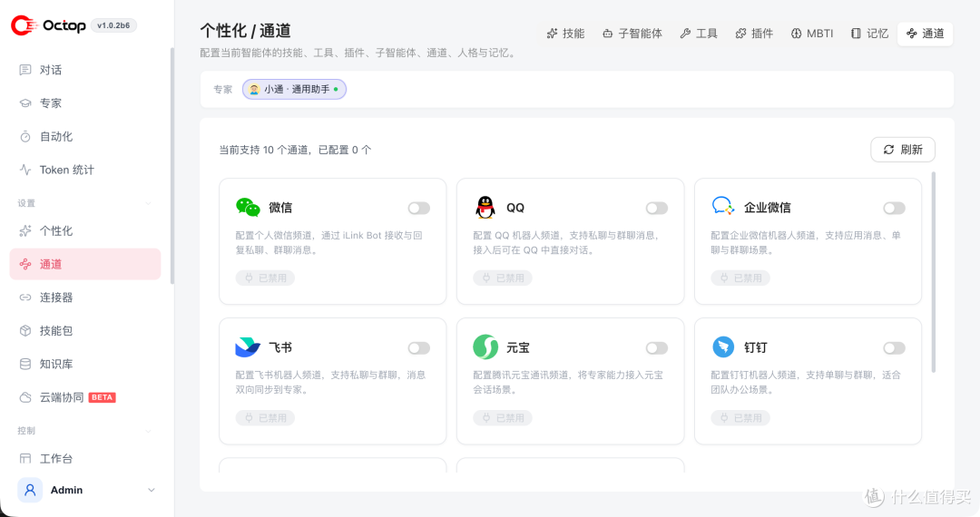
Task: Enable the 微信 channel switch
Action: pyautogui.click(x=418, y=208)
